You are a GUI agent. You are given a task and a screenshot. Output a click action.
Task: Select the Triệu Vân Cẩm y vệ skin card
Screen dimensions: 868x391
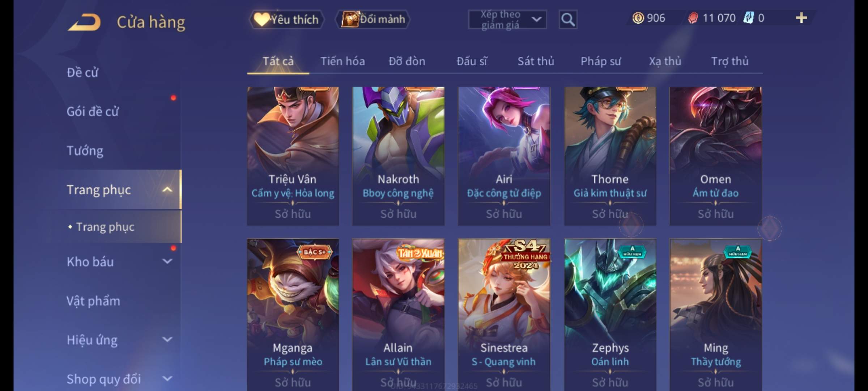pyautogui.click(x=293, y=156)
